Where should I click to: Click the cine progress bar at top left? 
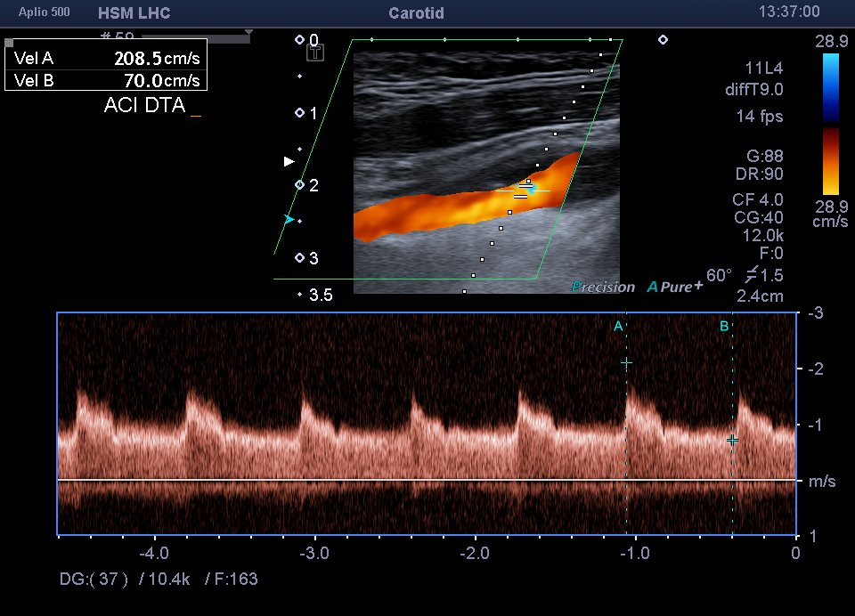tap(196, 38)
